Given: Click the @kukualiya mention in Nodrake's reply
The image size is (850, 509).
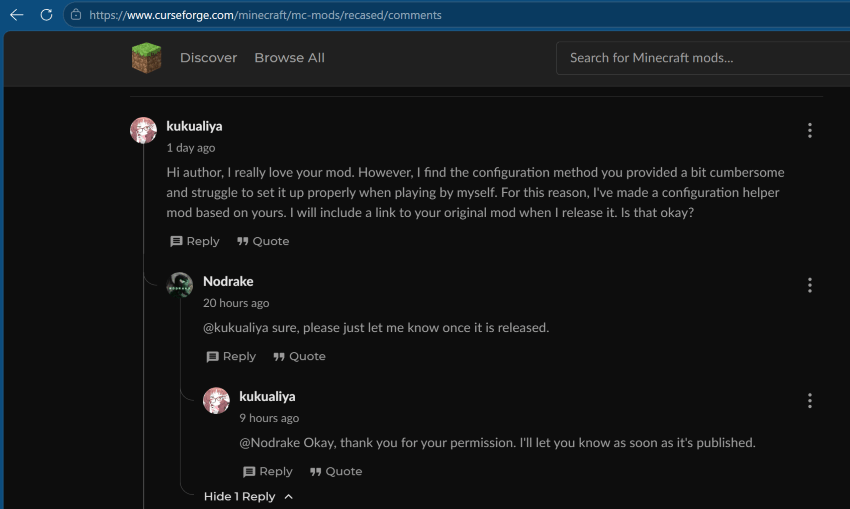Looking at the screenshot, I should coord(236,327).
